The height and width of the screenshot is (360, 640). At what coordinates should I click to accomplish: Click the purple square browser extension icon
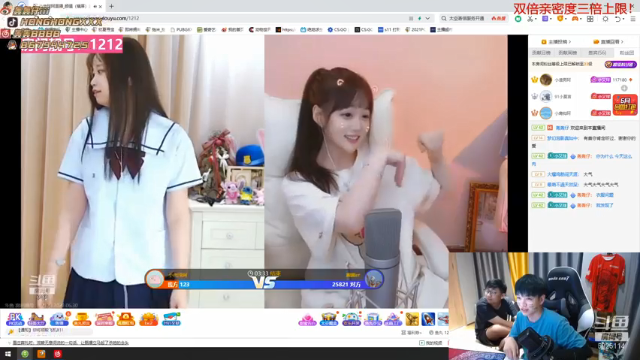tap(545, 19)
